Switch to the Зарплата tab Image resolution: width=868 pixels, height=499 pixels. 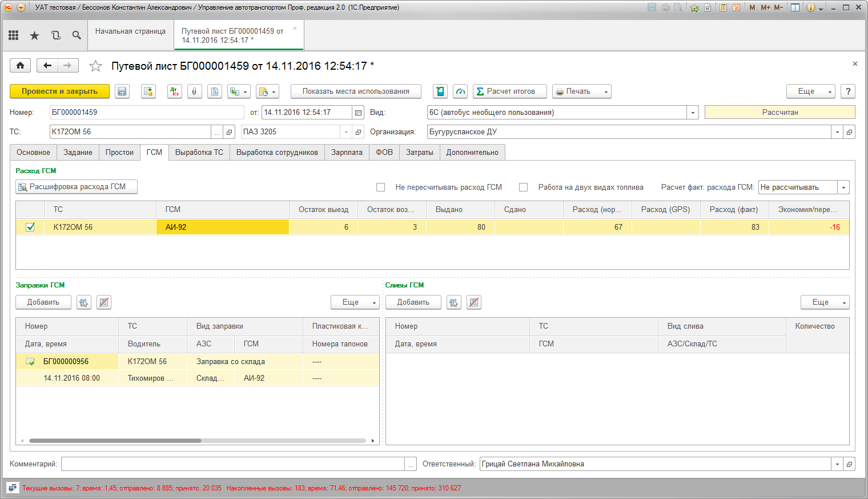(x=347, y=153)
